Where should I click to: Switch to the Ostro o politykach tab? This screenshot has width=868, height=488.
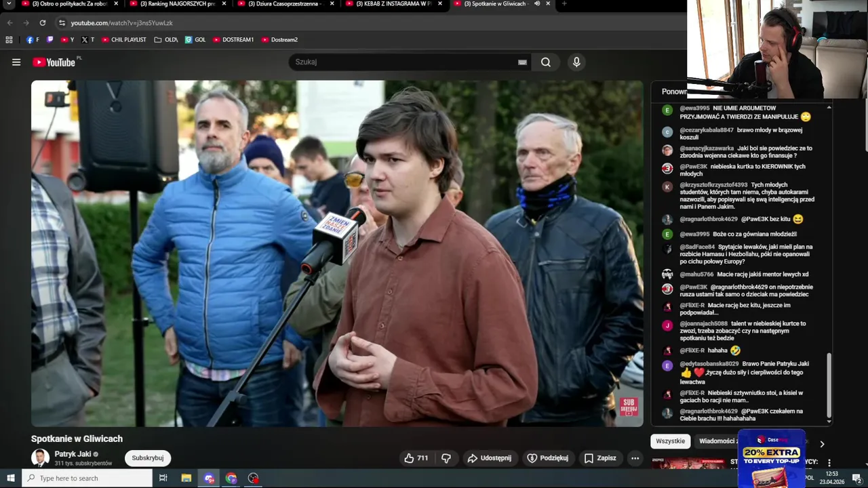point(69,4)
